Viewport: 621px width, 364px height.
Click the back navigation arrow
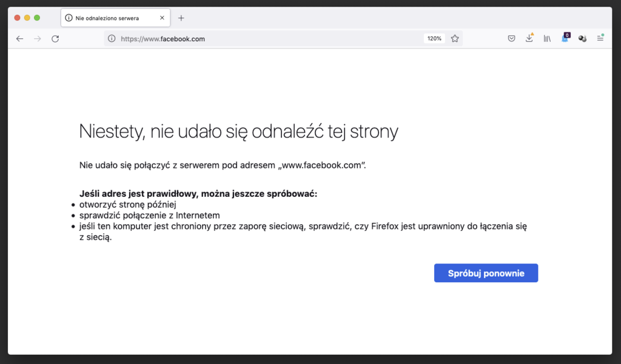[x=19, y=39]
